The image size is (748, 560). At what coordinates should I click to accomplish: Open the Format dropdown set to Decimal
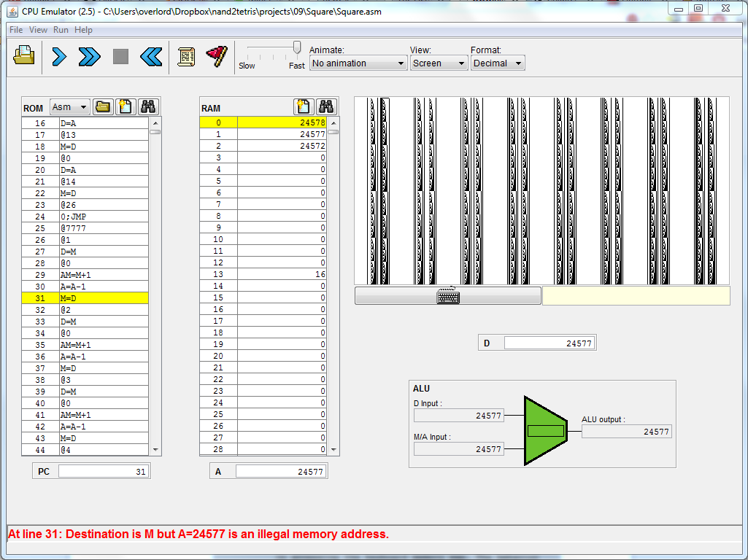click(x=498, y=63)
